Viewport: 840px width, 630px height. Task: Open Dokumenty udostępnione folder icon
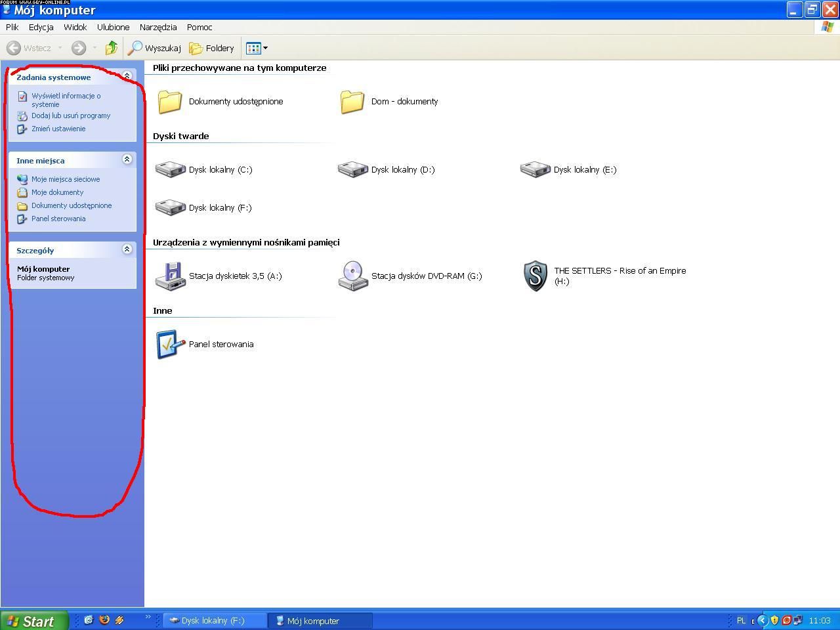(170, 101)
